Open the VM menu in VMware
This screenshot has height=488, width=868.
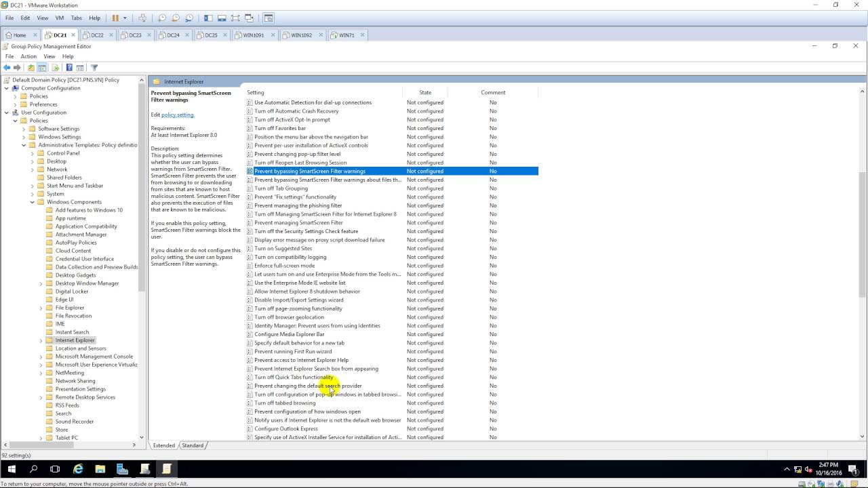coord(58,18)
